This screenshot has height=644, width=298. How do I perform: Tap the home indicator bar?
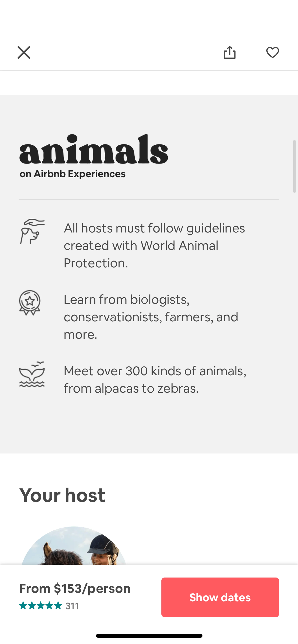pyautogui.click(x=149, y=635)
